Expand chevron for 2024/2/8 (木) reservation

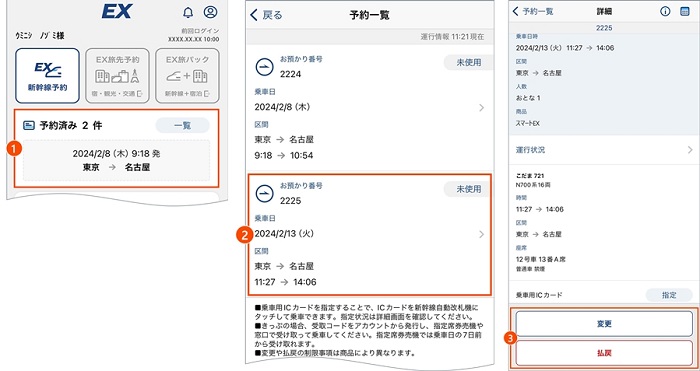[x=481, y=108]
